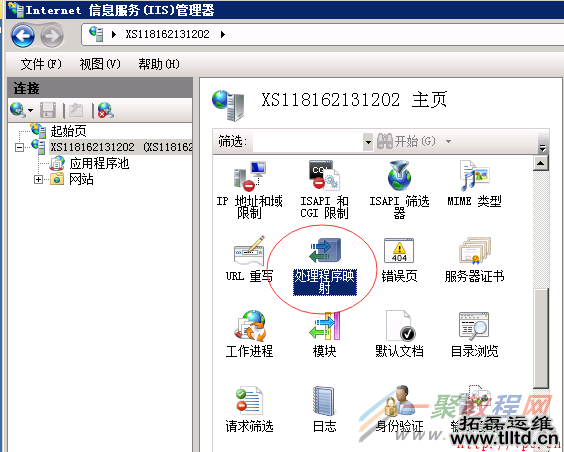Open the 文件(F) menu

(41, 64)
